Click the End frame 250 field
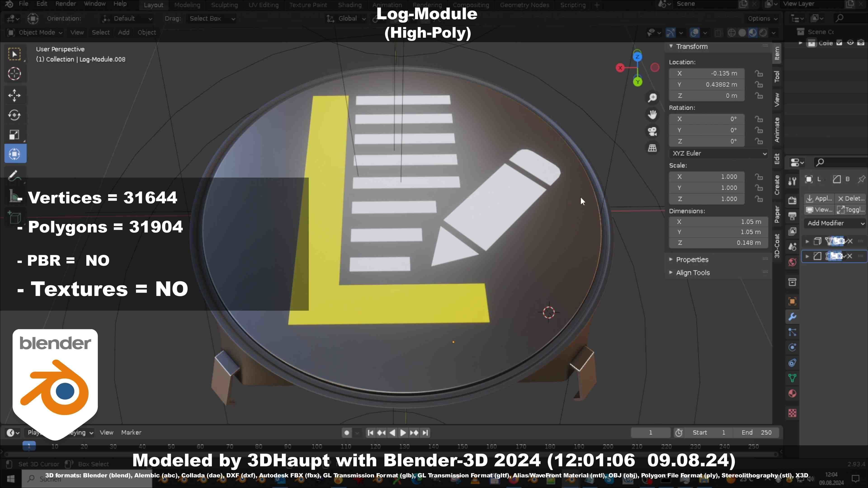Viewport: 868px width, 488px height. pyautogui.click(x=757, y=433)
